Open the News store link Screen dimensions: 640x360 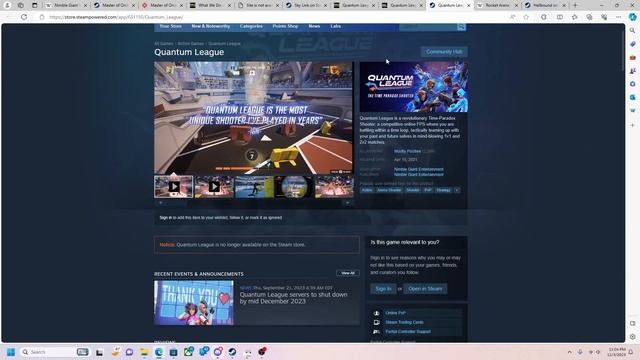[x=314, y=26]
